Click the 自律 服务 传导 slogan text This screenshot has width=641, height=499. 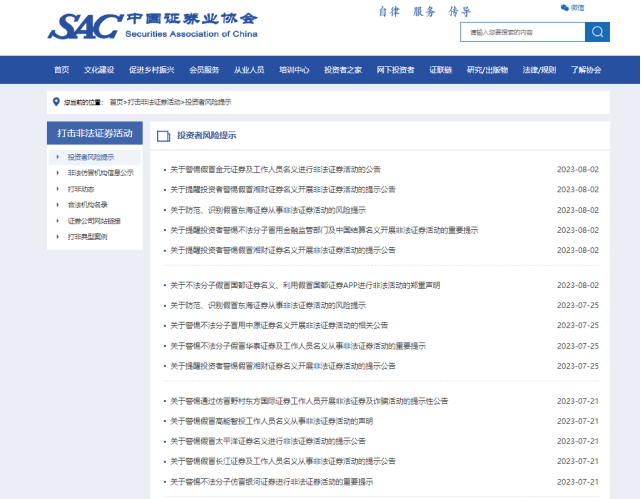pyautogui.click(x=425, y=11)
